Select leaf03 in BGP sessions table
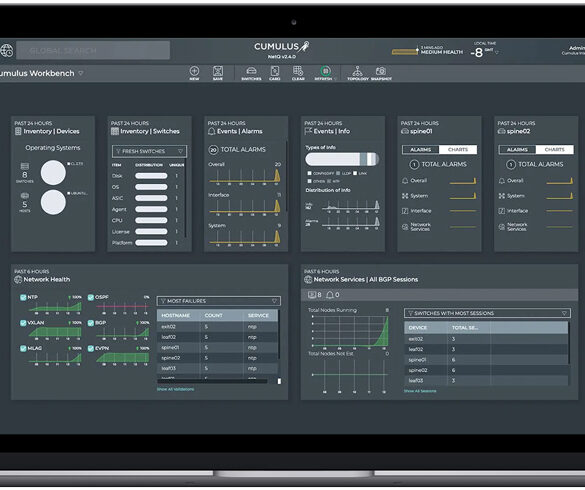 click(486, 381)
